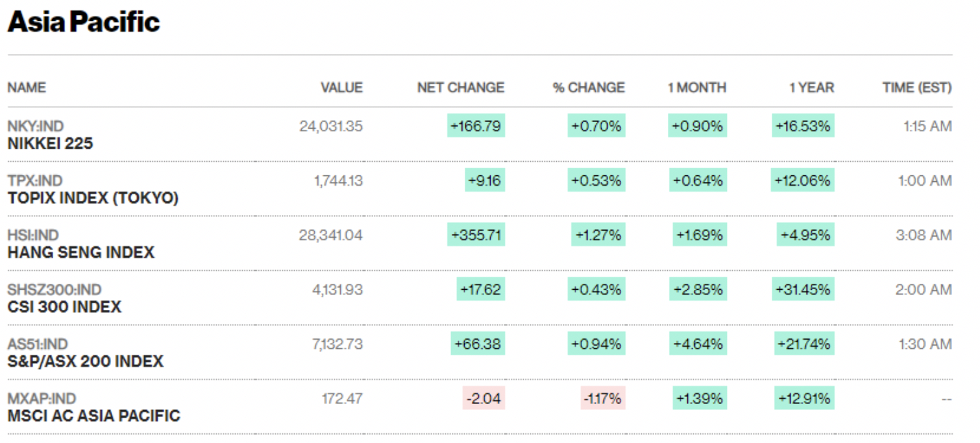Screen dimensions: 980x443
Task: Select the CSI 300 INDEX link
Action: (x=64, y=307)
